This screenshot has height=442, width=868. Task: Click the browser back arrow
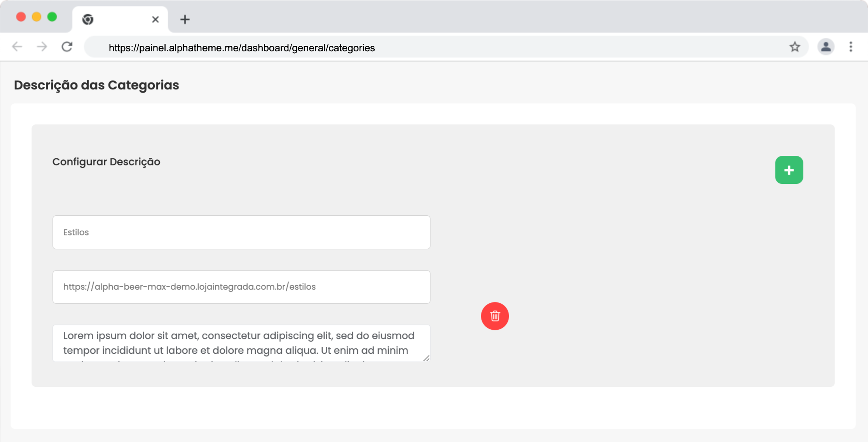coord(17,47)
